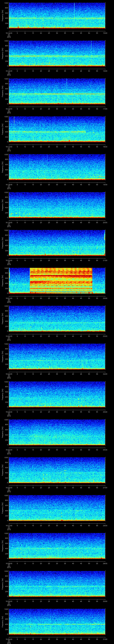Click the 23:00 end time label
Screen dimensions: 114x644
point(105,336)
